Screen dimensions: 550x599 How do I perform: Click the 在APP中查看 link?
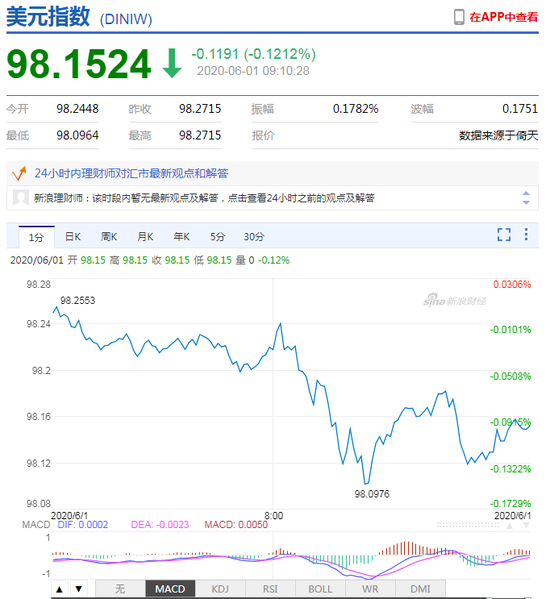click(504, 17)
